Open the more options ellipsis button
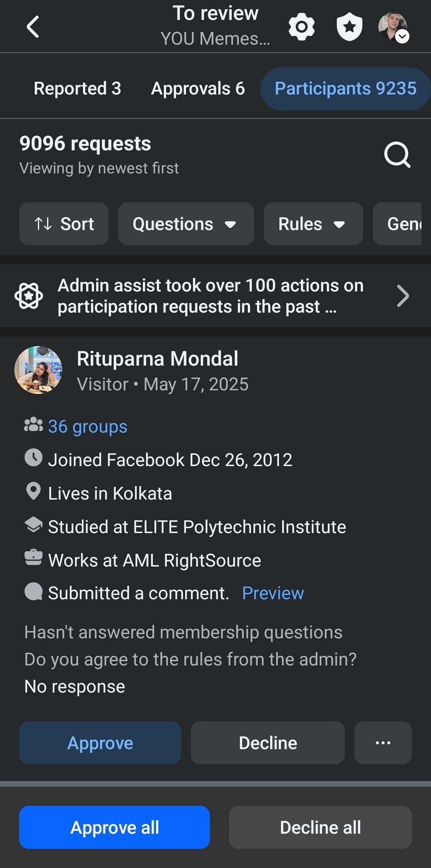This screenshot has height=868, width=431. pyautogui.click(x=383, y=743)
